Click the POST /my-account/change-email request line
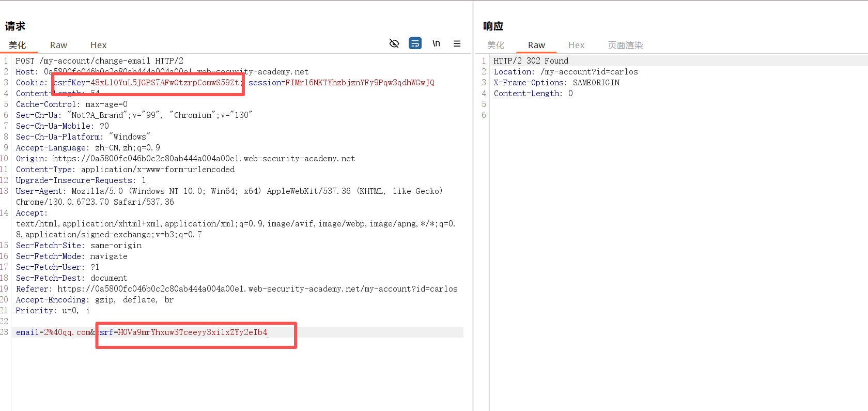Image resolution: width=868 pixels, height=411 pixels. (x=99, y=61)
